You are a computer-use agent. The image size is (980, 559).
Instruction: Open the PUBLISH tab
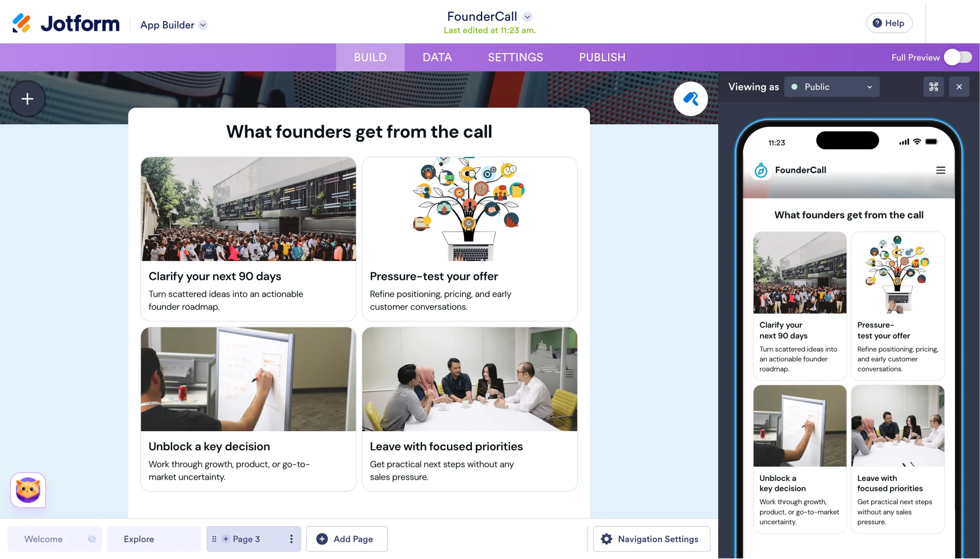tap(602, 57)
